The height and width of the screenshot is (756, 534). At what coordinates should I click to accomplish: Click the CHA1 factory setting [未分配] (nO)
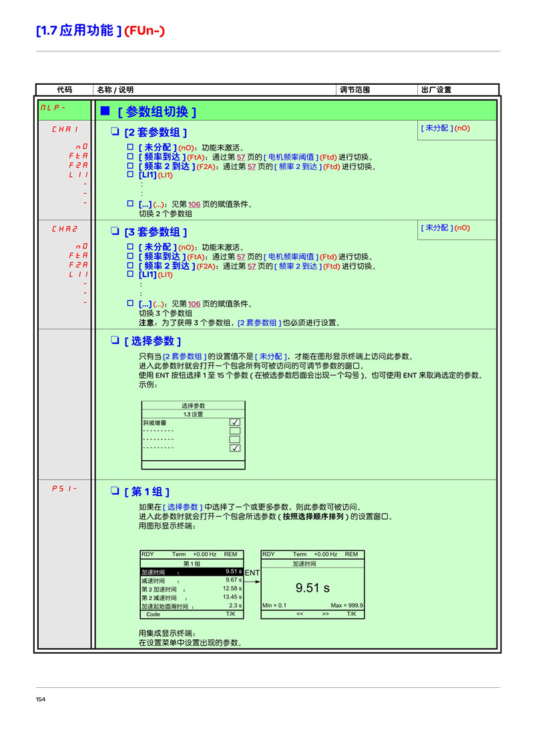[445, 128]
